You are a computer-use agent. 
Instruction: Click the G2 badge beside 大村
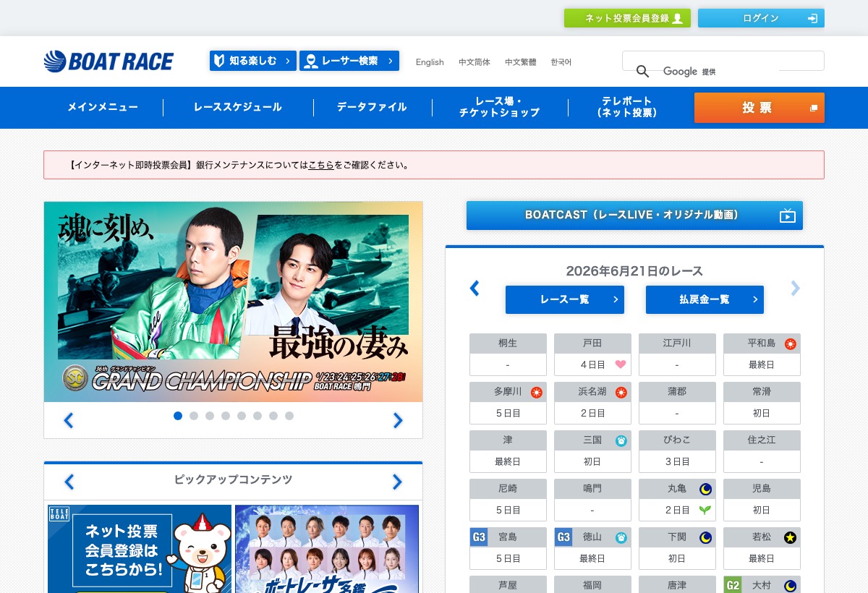(x=733, y=585)
